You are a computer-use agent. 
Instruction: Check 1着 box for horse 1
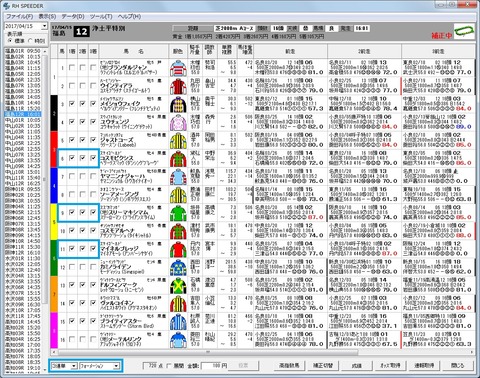click(x=72, y=68)
